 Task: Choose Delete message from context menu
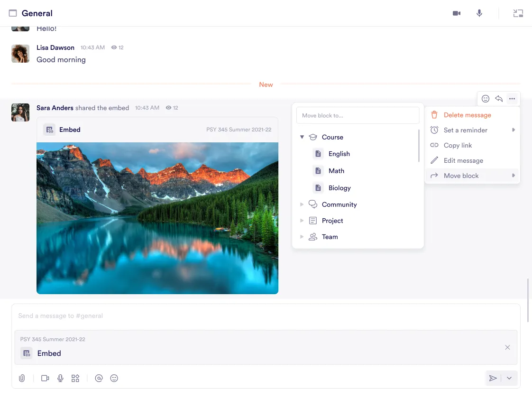point(467,115)
